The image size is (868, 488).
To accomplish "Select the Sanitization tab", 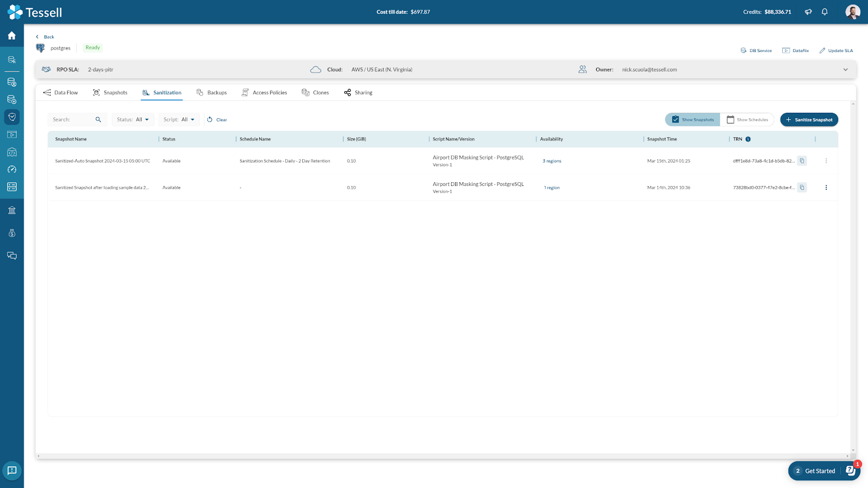I will point(162,93).
